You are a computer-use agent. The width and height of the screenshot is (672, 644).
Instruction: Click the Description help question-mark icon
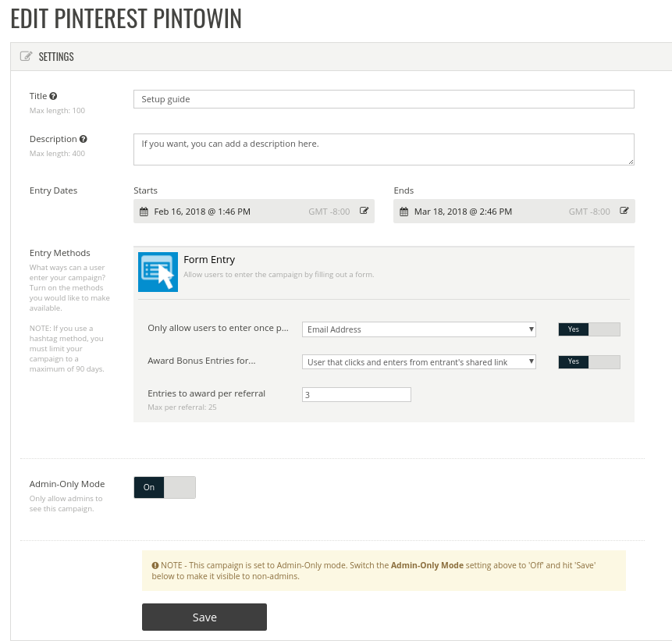coord(83,139)
